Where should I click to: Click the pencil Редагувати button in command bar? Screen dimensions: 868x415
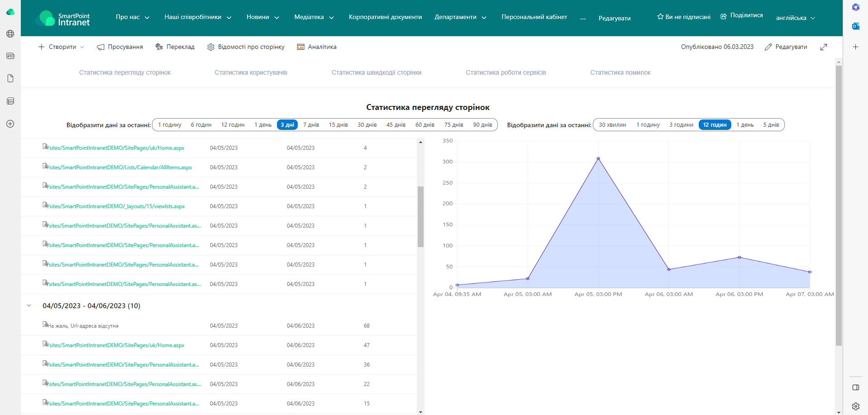pyautogui.click(x=786, y=47)
